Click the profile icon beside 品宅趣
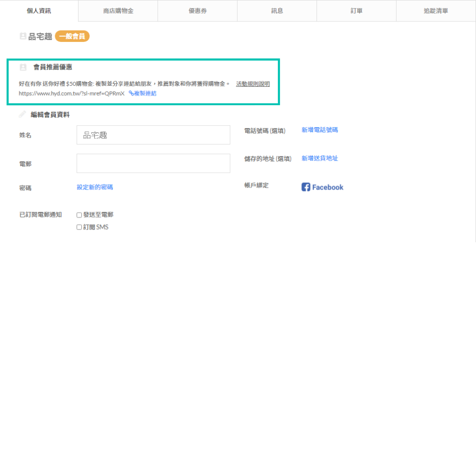The width and height of the screenshot is (476, 476). point(23,36)
